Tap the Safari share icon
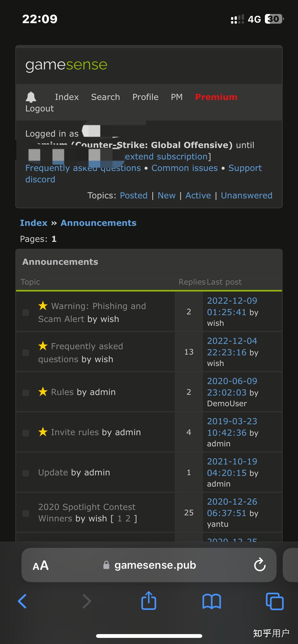Image resolution: width=298 pixels, height=644 pixels. (149, 601)
